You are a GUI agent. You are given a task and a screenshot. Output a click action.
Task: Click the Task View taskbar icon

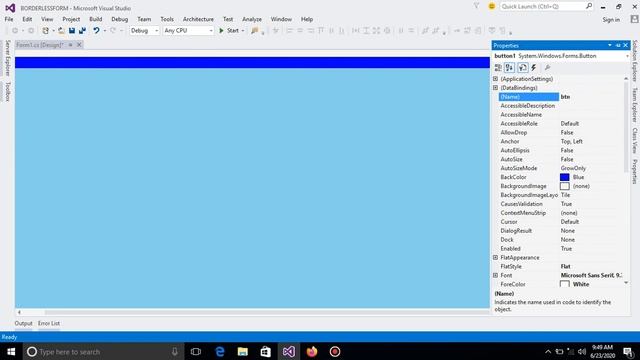tap(196, 351)
